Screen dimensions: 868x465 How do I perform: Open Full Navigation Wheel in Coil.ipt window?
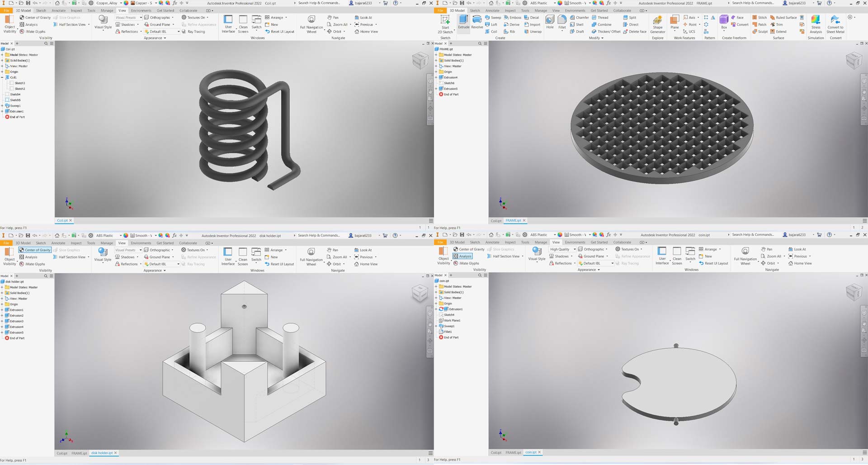(311, 24)
